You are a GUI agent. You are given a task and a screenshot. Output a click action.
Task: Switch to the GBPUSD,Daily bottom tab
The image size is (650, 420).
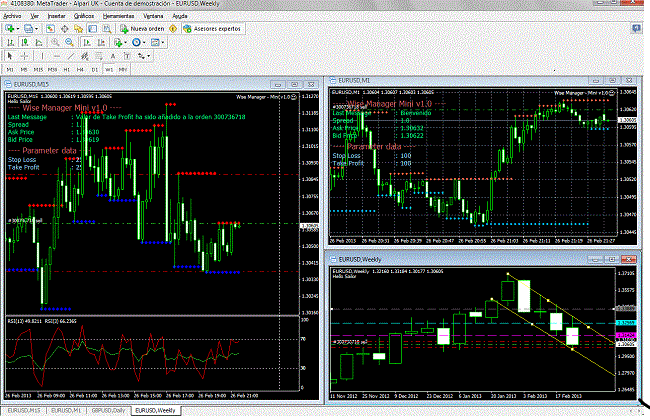(109, 410)
